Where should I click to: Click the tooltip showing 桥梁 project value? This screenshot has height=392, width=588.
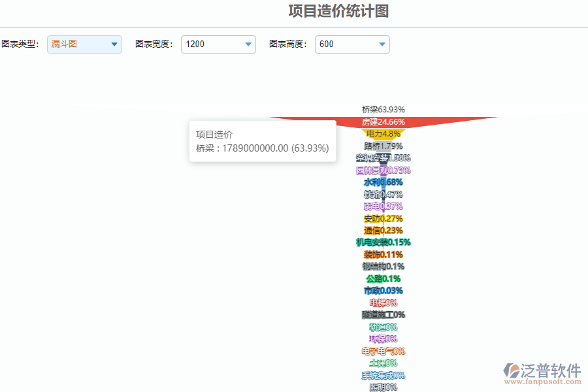[263, 141]
